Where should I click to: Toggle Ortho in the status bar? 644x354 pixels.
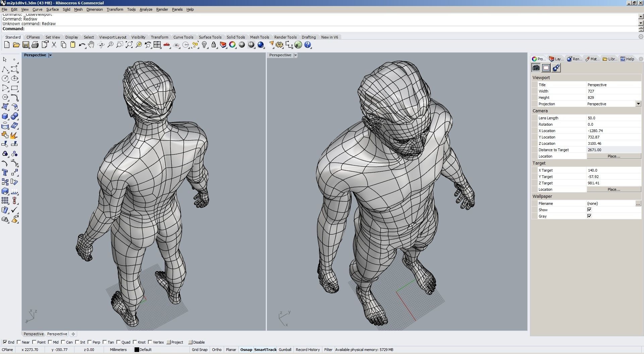[217, 350]
